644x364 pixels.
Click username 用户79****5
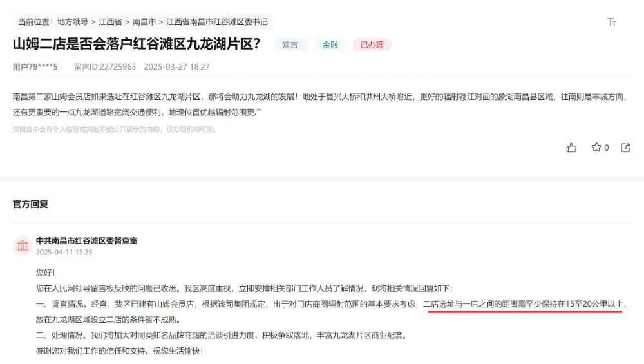pyautogui.click(x=35, y=66)
